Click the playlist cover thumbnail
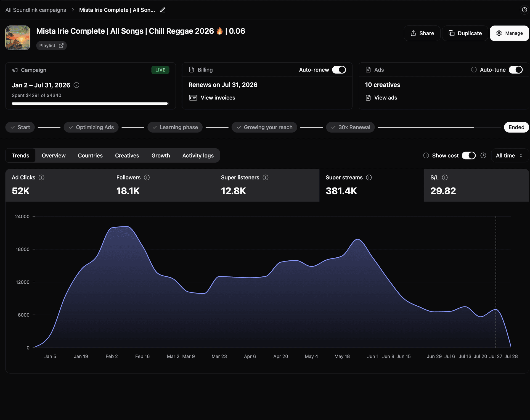This screenshot has width=530, height=420. pos(18,38)
